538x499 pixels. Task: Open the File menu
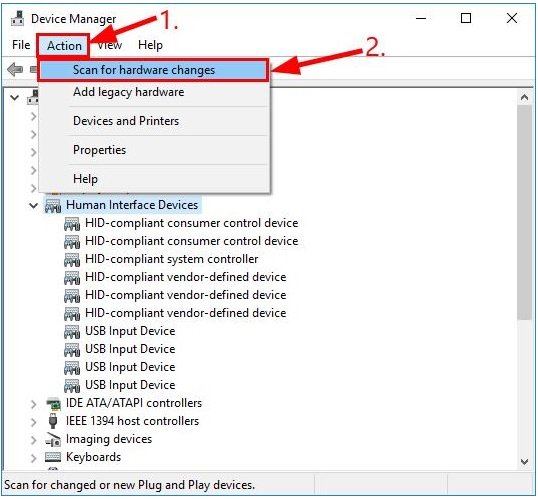pyautogui.click(x=21, y=45)
